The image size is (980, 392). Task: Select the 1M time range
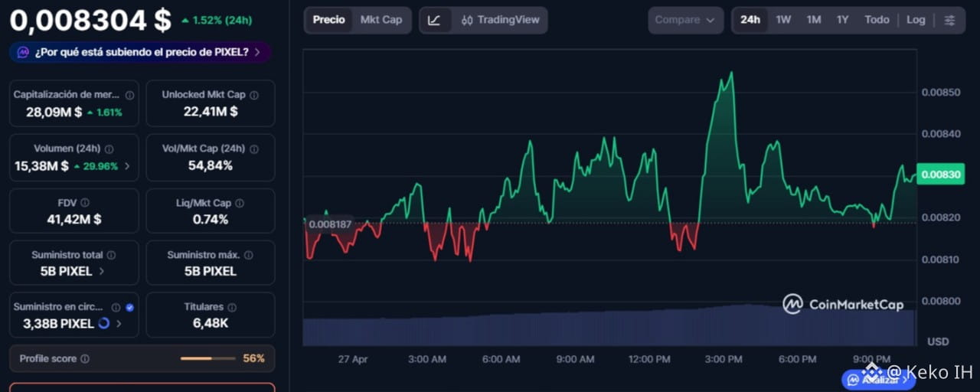point(813,20)
